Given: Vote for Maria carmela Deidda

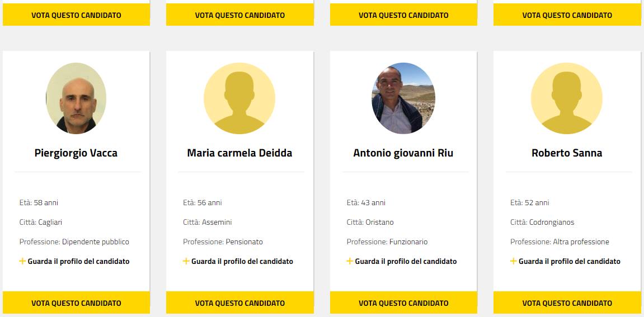Looking at the screenshot, I should tap(239, 303).
